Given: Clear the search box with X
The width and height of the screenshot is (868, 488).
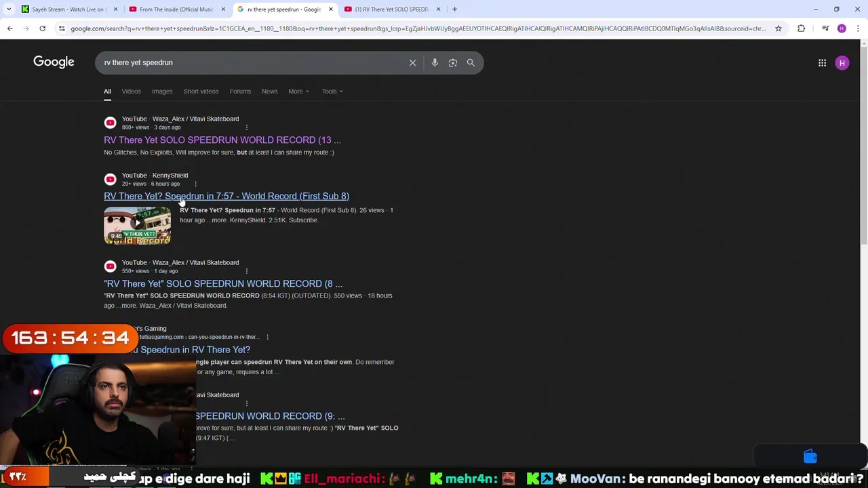Looking at the screenshot, I should tap(412, 62).
